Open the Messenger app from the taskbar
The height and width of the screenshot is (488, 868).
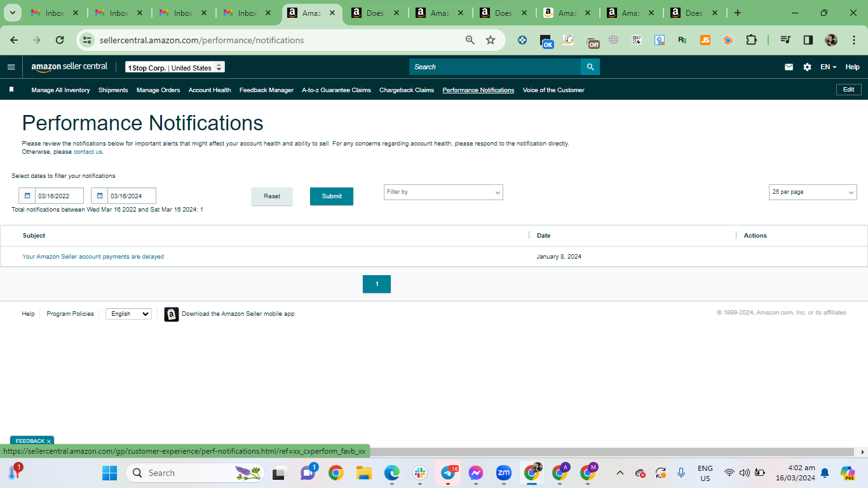point(476,473)
